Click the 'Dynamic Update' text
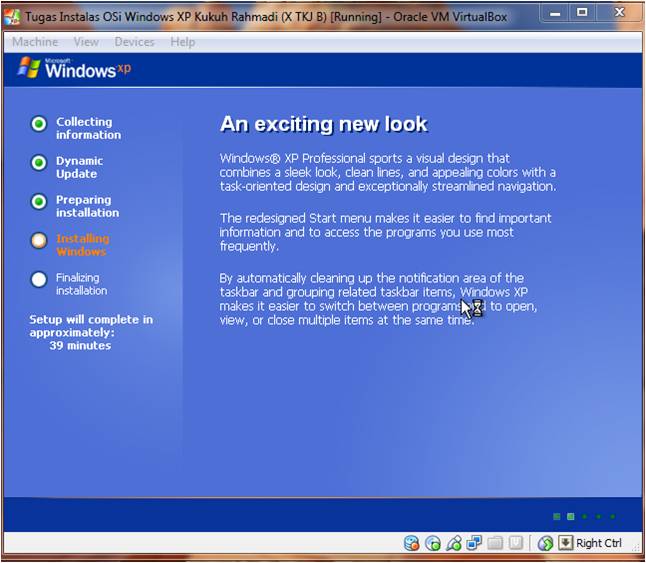The image size is (646, 563). coord(80,167)
